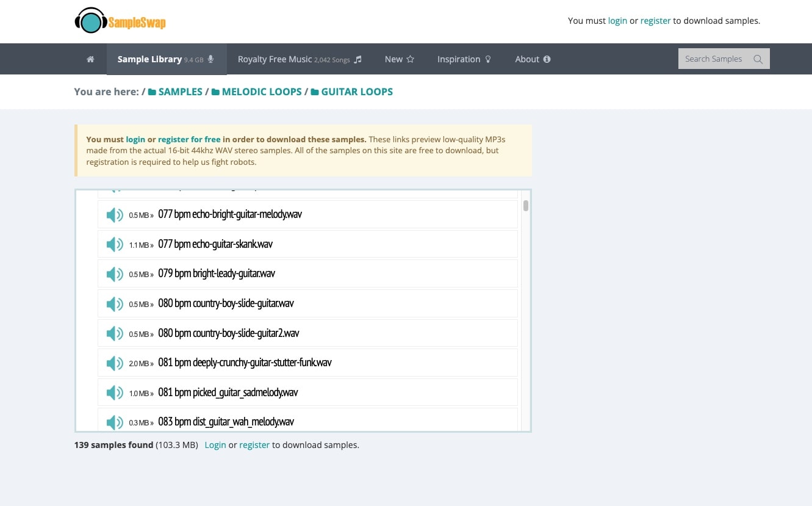812x506 pixels.
Task: Click 'register for free' link in notice
Action: (x=189, y=139)
